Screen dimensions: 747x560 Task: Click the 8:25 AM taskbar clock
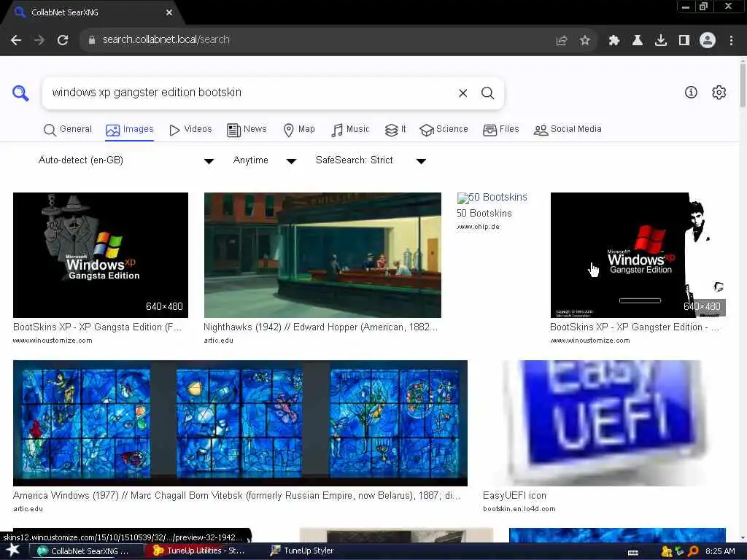click(x=720, y=551)
